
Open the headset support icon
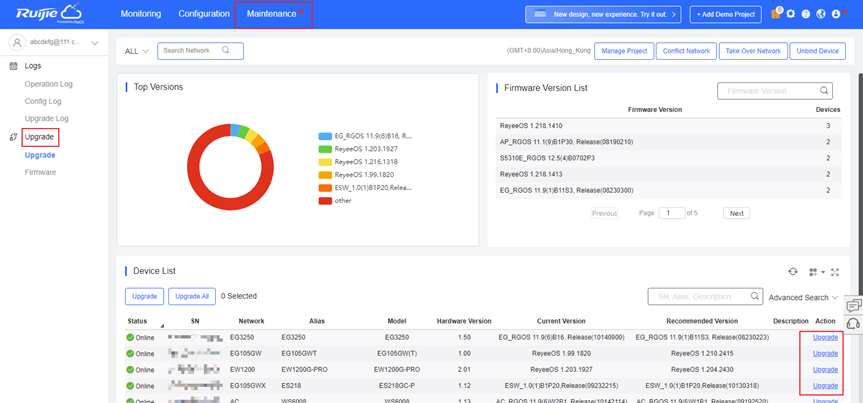(x=854, y=324)
